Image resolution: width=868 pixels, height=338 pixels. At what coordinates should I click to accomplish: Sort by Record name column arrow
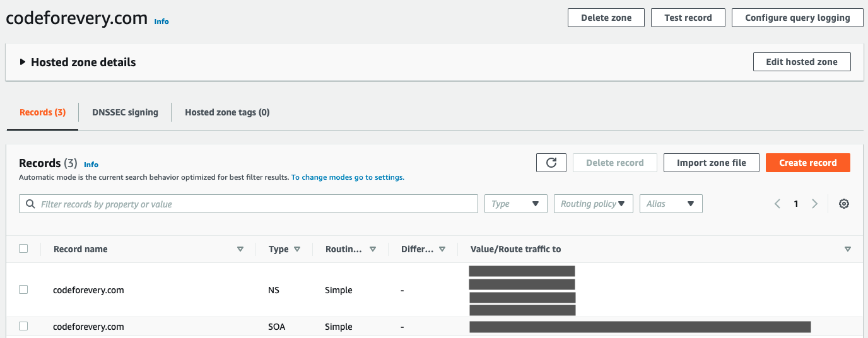click(x=240, y=249)
